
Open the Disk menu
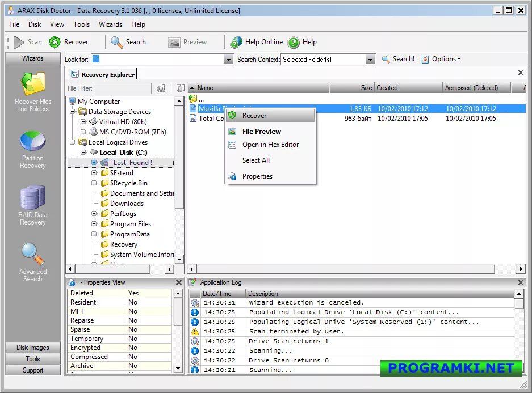tap(35, 24)
